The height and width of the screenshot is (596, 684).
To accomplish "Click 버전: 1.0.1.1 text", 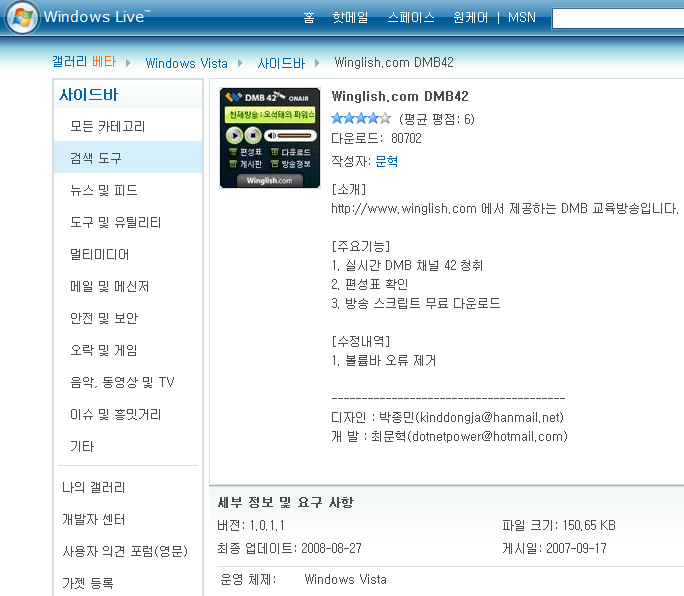I will click(251, 525).
